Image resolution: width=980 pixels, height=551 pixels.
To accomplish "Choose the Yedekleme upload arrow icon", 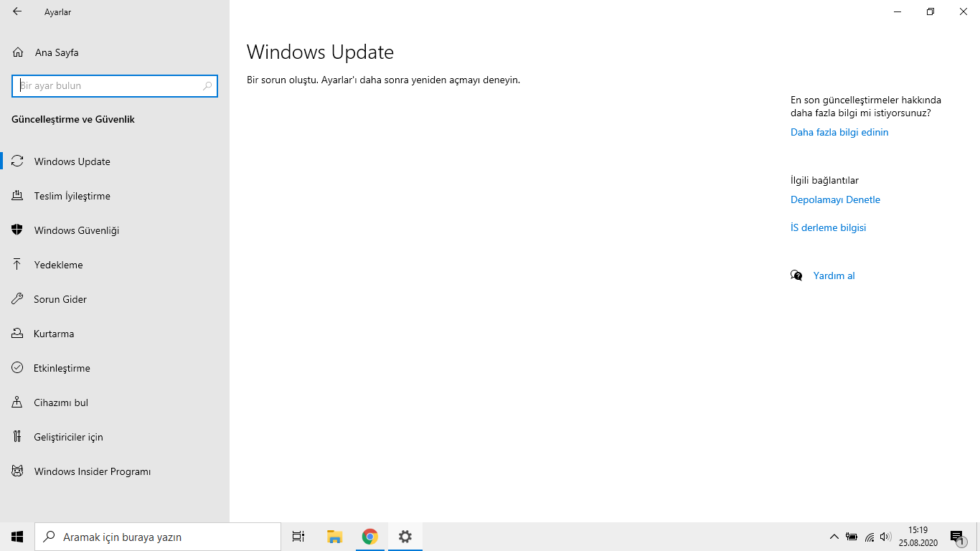I will 18,265.
